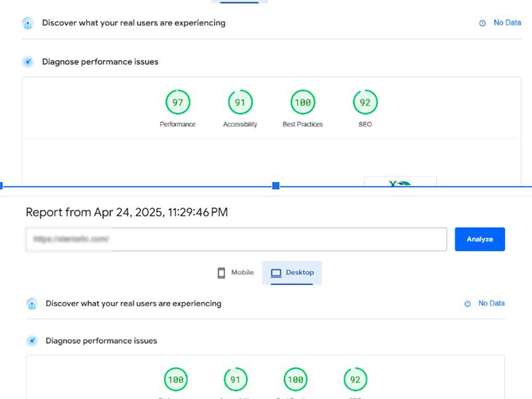532x399 pixels.
Task: Open lower 92 score gauge
Action: click(355, 379)
